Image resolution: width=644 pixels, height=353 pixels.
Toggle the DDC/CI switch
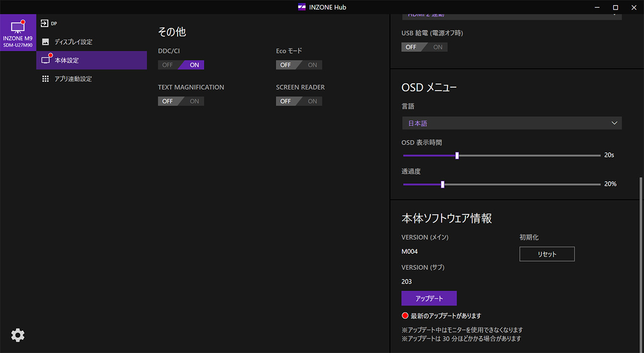tap(181, 65)
